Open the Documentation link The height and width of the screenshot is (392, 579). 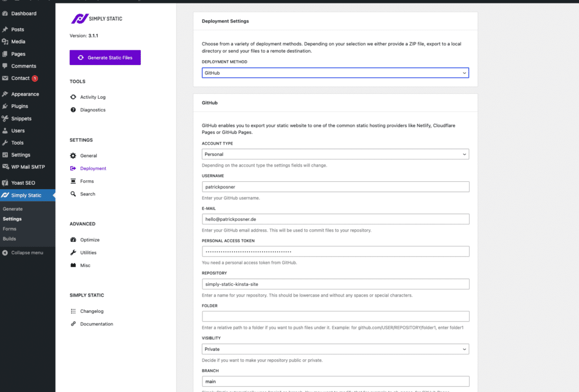tap(97, 324)
